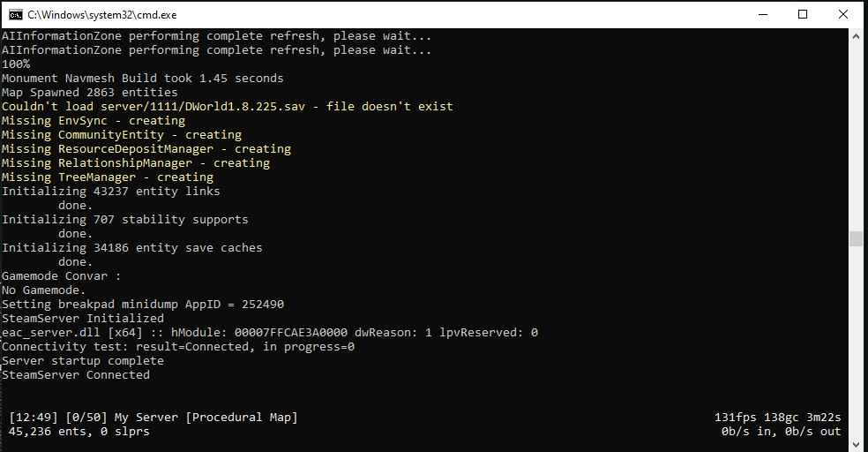This screenshot has width=868, height=452.
Task: Click the eac_server.dll module line
Action: click(269, 333)
